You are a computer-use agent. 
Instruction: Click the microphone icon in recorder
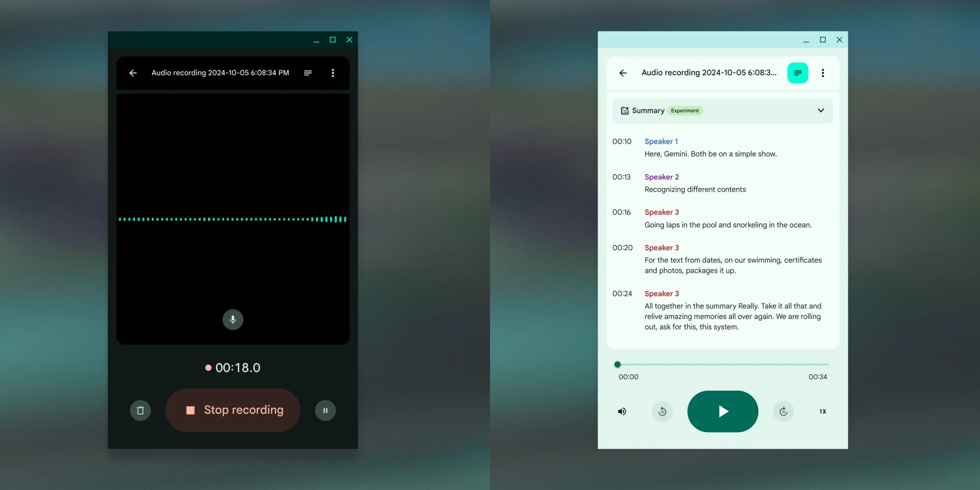click(232, 319)
